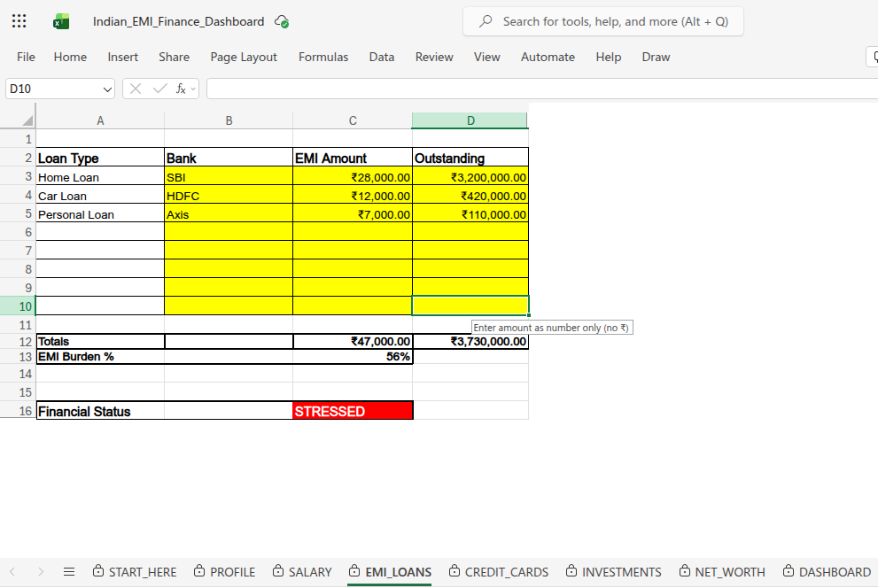878x588 pixels.
Task: Open the View ribbon tab
Action: click(486, 57)
